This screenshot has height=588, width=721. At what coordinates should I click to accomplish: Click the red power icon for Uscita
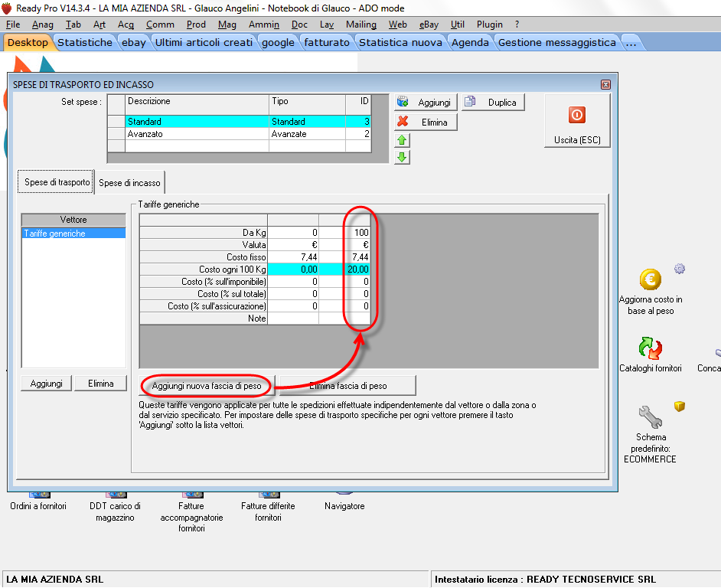pos(576,115)
